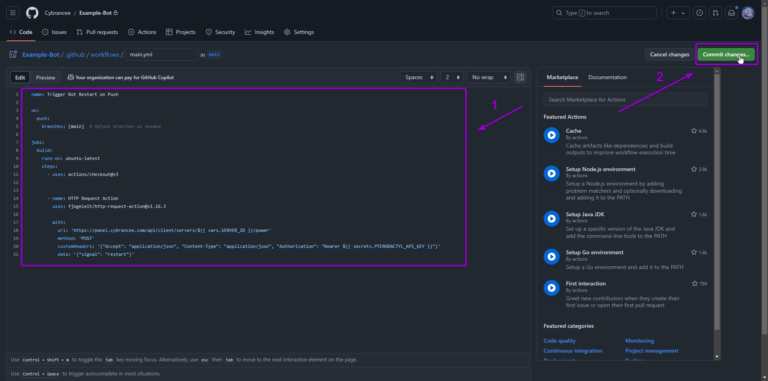Click code line 'name: Trigger Bot Restart on Push'

(74, 95)
